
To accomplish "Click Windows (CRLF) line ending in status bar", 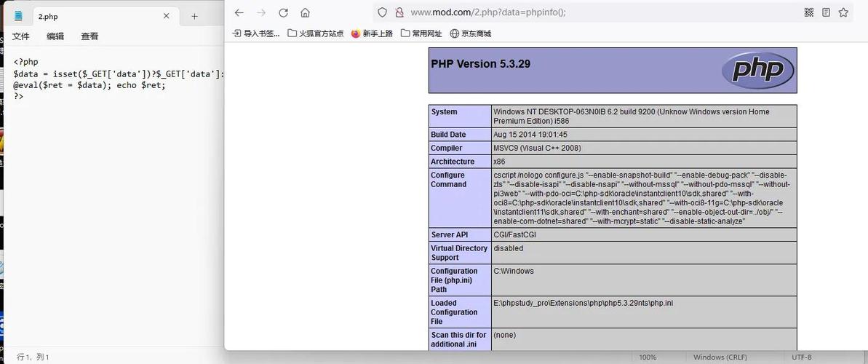I will click(x=720, y=357).
